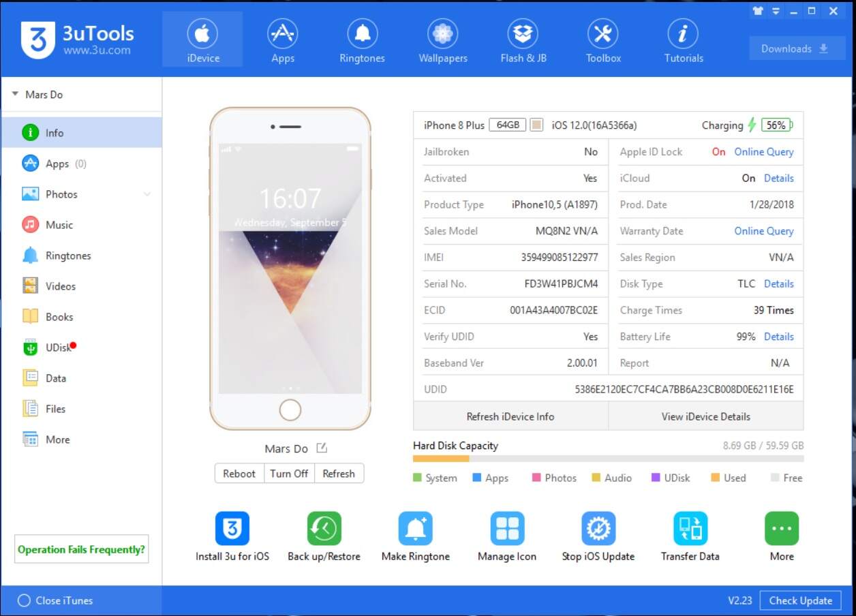The image size is (856, 616).
Task: Open Videos in the sidebar
Action: [81, 286]
